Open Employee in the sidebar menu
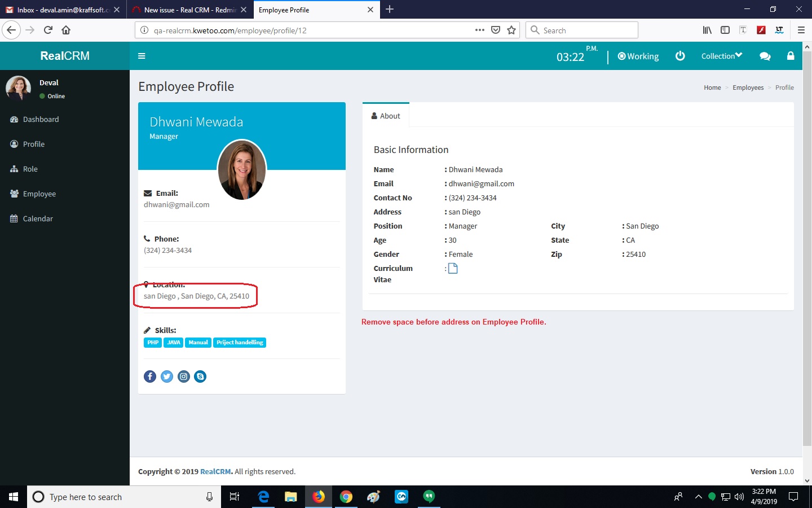Screen dimensions: 812x508 (x=39, y=194)
